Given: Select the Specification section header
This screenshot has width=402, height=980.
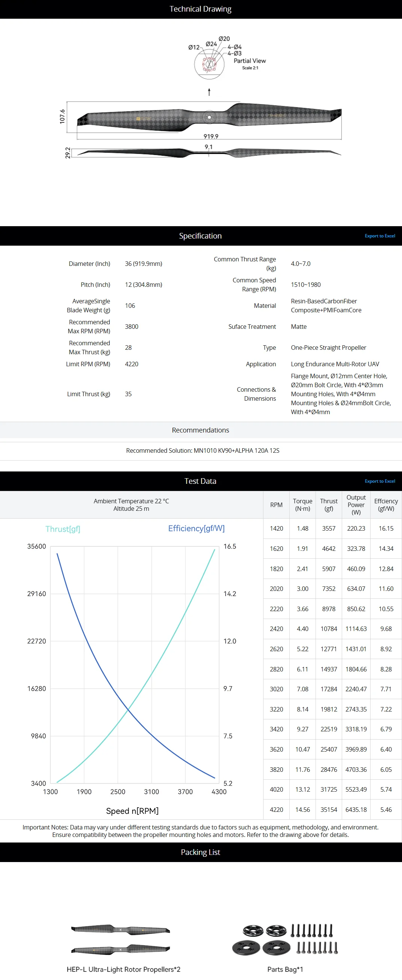Looking at the screenshot, I should pyautogui.click(x=201, y=236).
